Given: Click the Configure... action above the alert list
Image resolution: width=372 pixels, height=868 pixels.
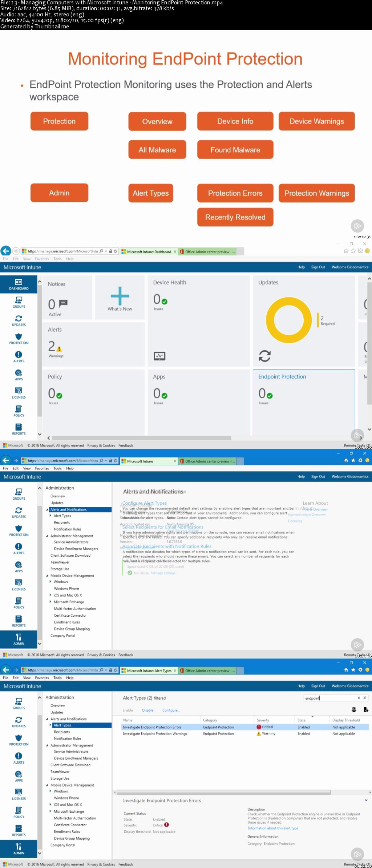Looking at the screenshot, I should 171,710.
